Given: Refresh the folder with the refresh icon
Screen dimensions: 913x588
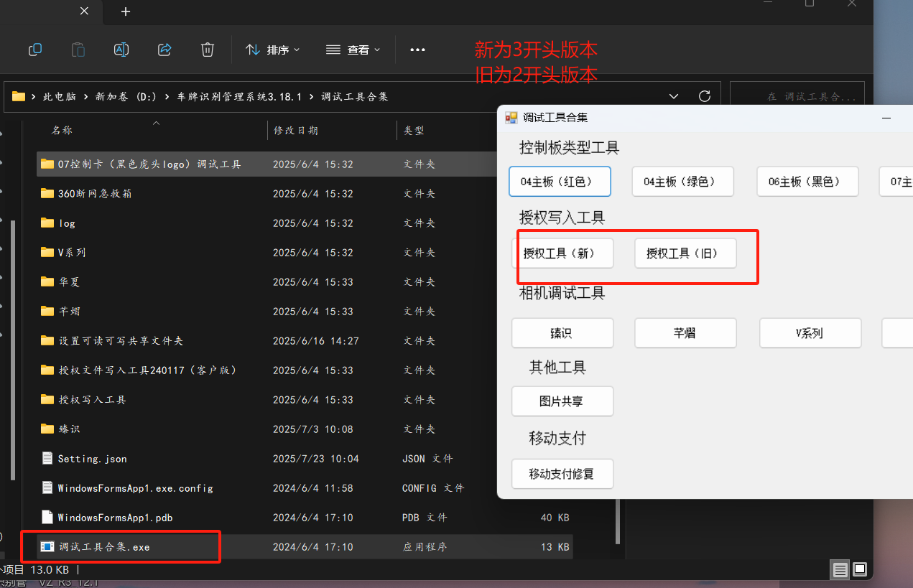Looking at the screenshot, I should 704,95.
